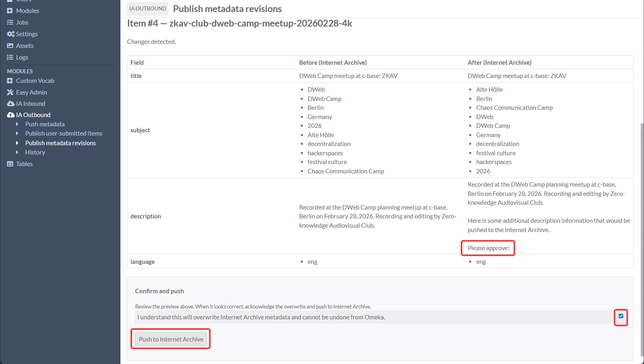Click the arrow beside History
The height and width of the screenshot is (364, 644).
(x=17, y=152)
